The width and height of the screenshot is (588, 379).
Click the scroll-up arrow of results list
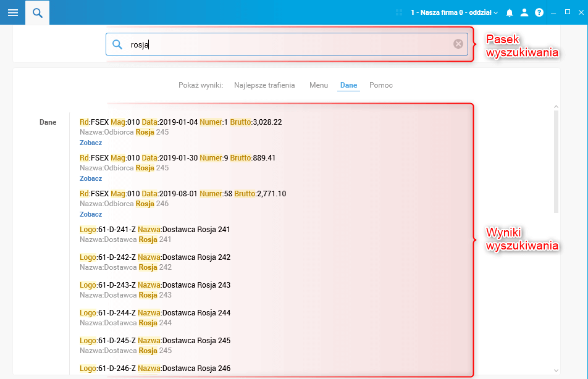[x=556, y=107]
